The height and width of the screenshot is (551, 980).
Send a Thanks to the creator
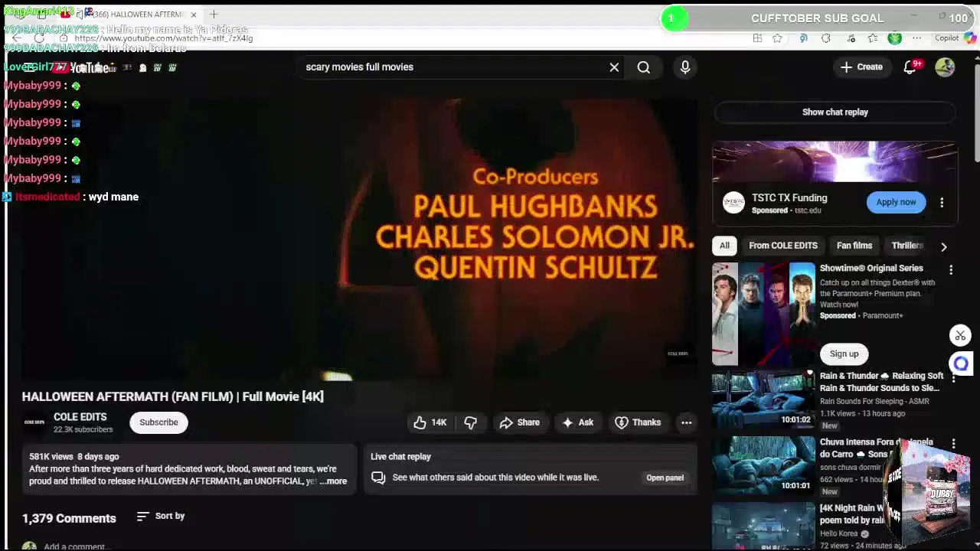coord(638,422)
